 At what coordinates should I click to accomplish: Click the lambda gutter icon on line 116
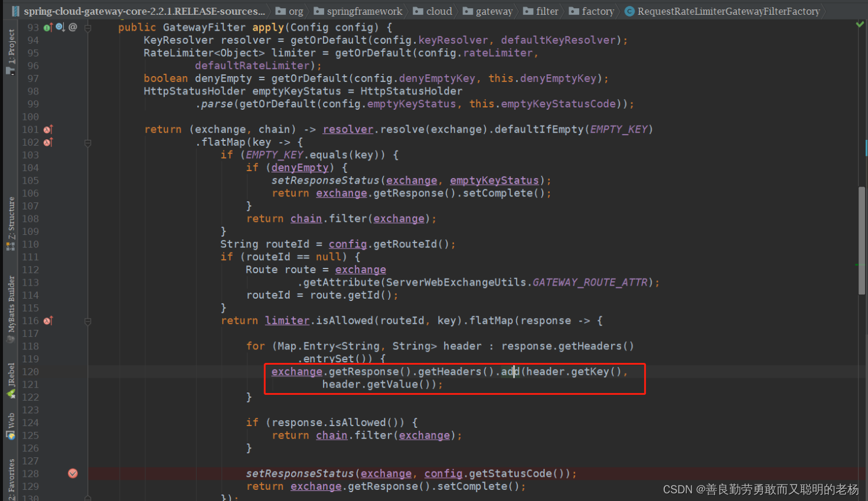click(48, 320)
